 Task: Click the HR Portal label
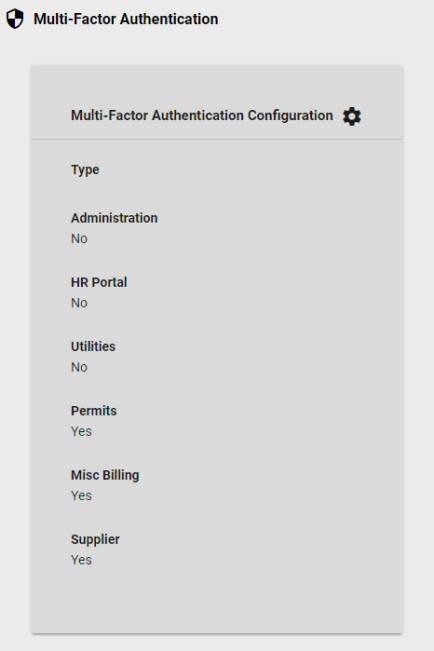[99, 282]
